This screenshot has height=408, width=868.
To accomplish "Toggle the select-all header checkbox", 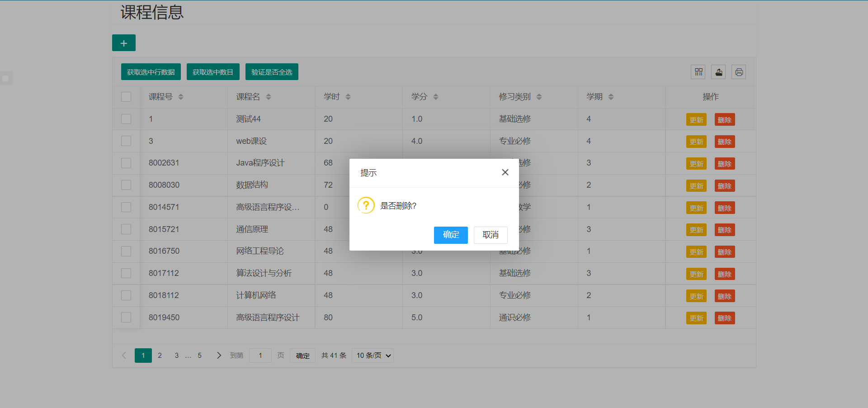I will pos(126,97).
